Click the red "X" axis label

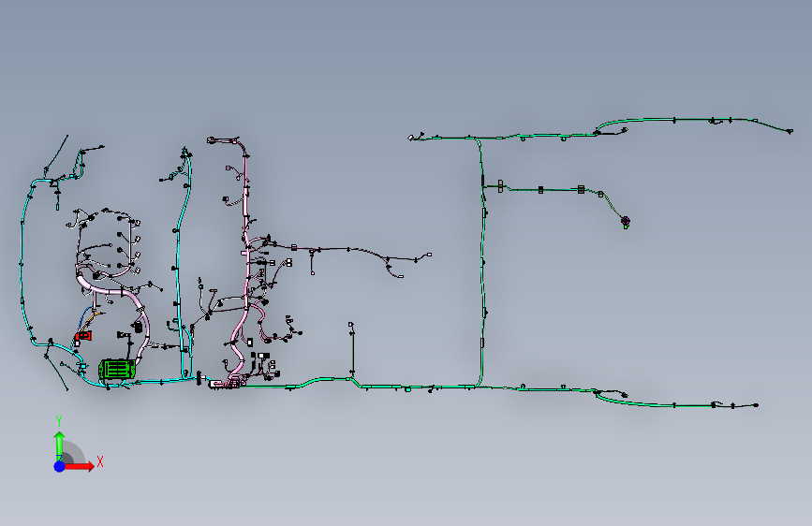100,461
